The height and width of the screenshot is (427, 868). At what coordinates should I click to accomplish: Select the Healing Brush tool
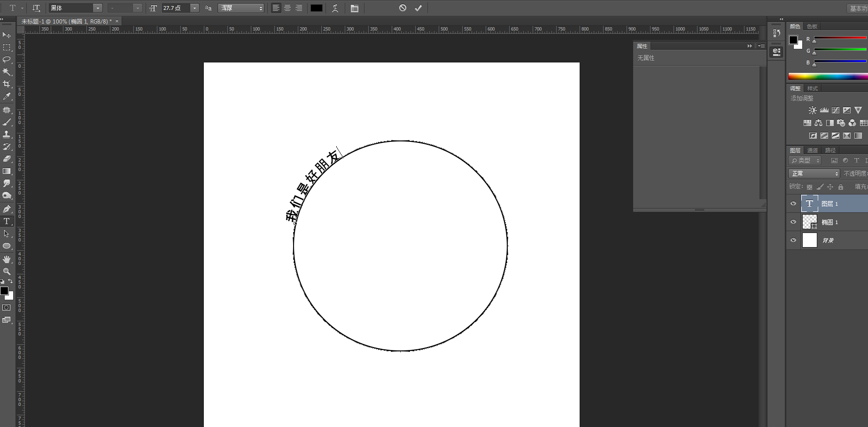click(x=7, y=110)
